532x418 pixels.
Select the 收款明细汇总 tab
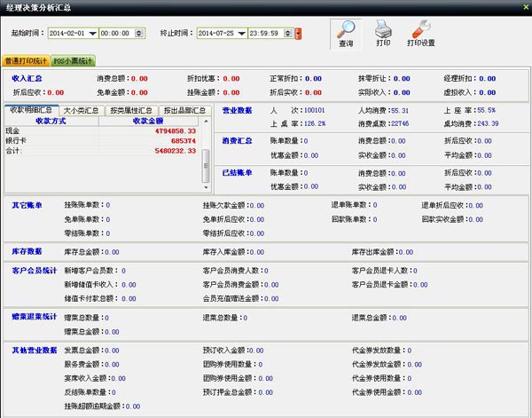[31, 110]
